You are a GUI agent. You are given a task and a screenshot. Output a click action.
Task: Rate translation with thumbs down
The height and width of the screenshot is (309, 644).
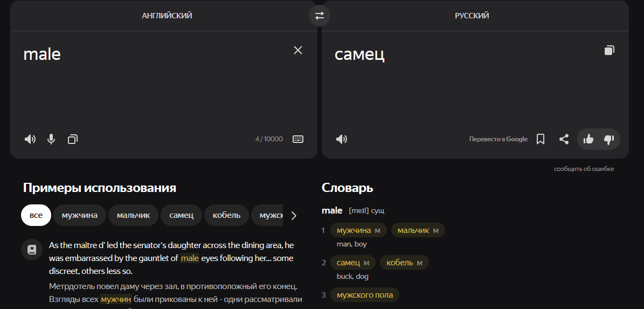click(608, 139)
